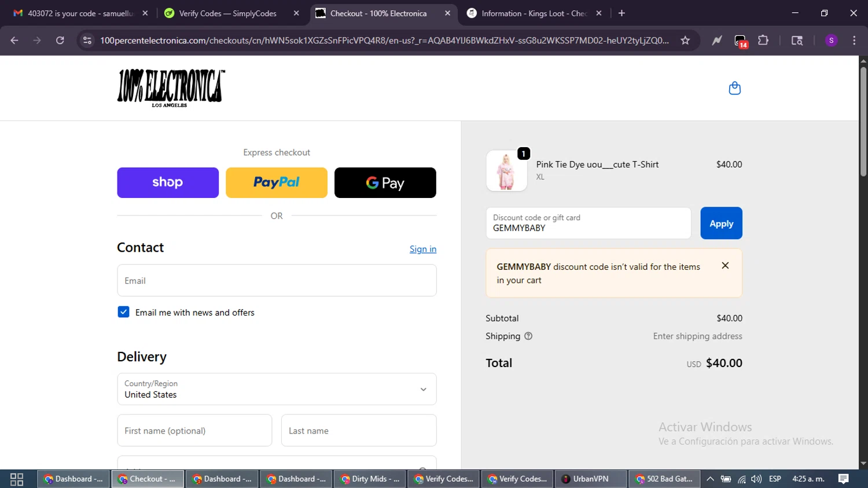Go back to the previous page
The image size is (868, 488).
click(14, 41)
